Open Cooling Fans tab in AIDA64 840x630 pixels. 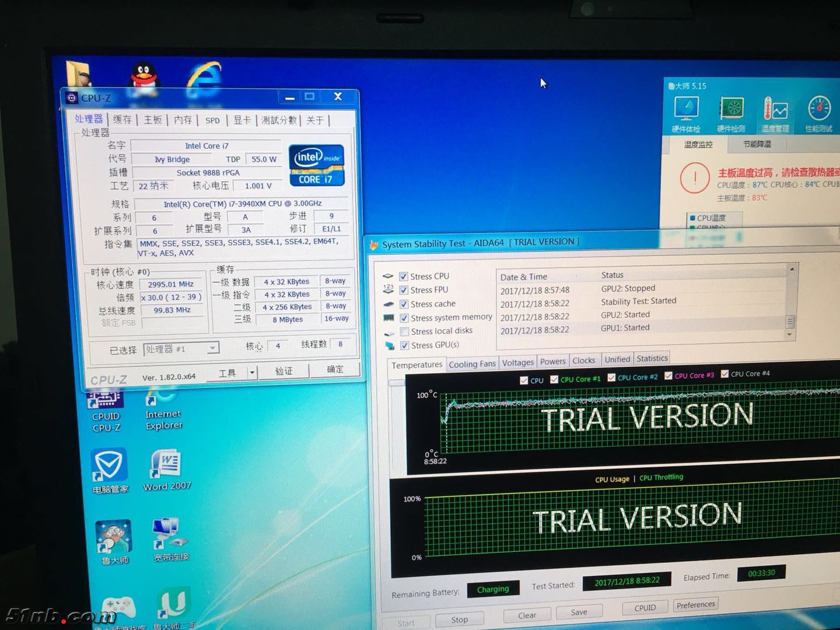[472, 364]
